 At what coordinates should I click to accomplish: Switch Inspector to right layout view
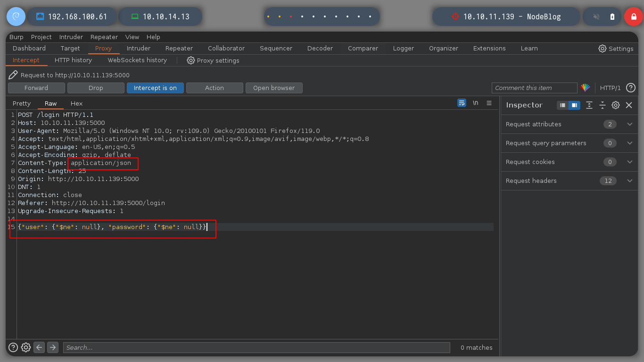coord(574,105)
